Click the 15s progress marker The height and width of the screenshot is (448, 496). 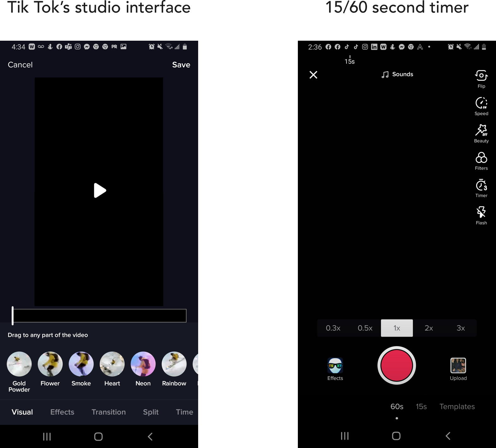click(x=350, y=60)
